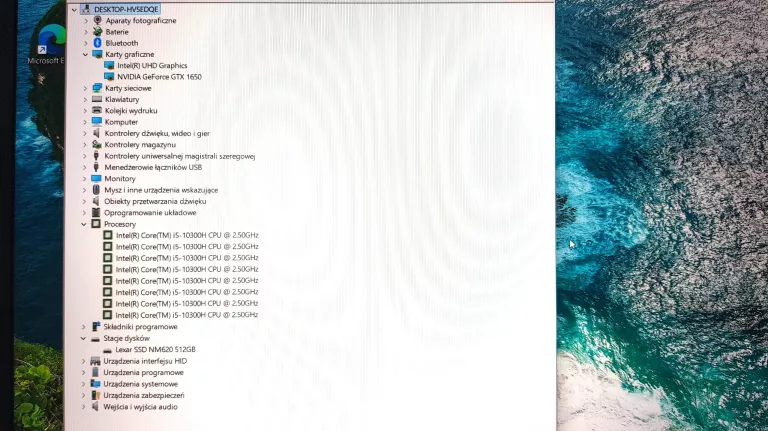The image size is (768, 431).
Task: Expand Kontrolery dźwięku, wideo i gier
Action: 86,133
